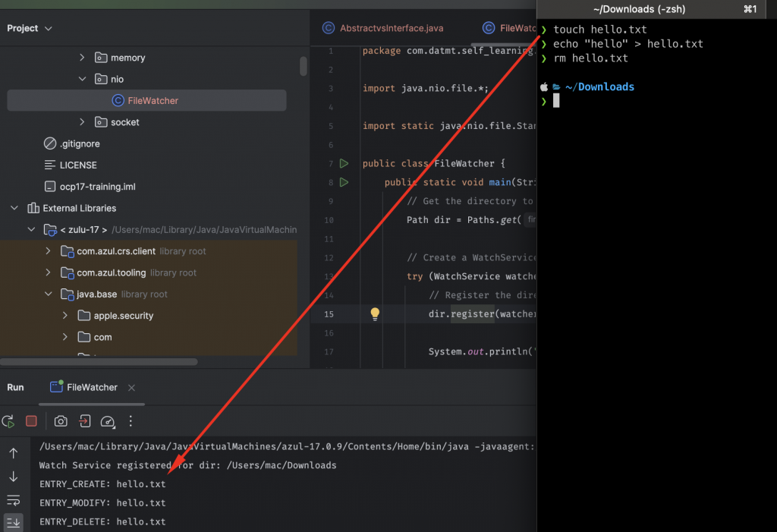Click the ENTRY_MODIFY: hello.txt console line
Viewport: 777px width, 532px height.
pyautogui.click(x=102, y=502)
